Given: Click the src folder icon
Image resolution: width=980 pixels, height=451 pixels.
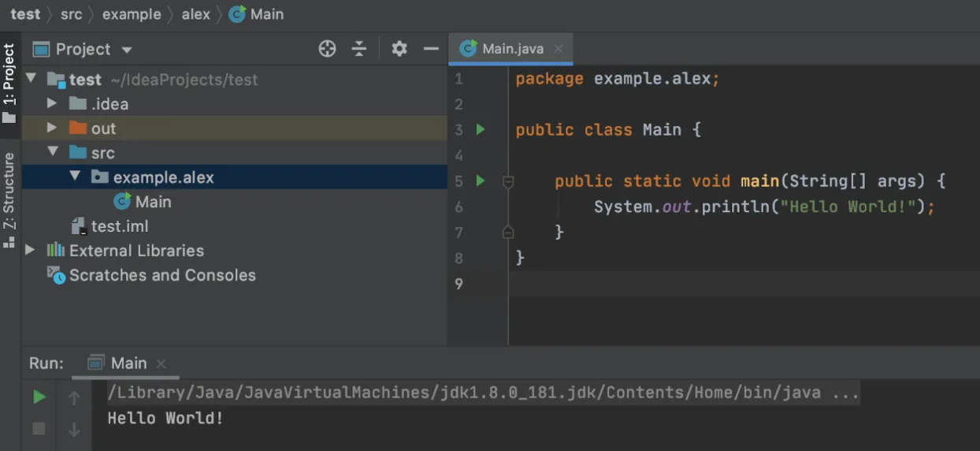Looking at the screenshot, I should (x=77, y=152).
